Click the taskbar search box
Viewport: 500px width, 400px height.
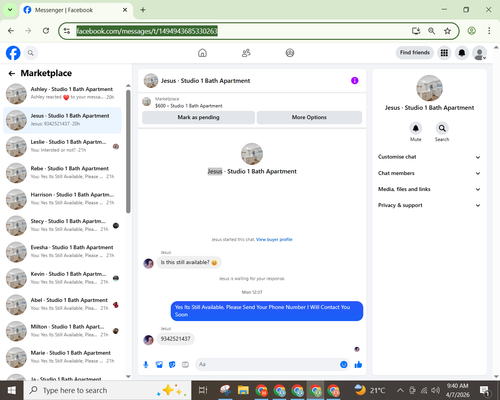pos(107,390)
